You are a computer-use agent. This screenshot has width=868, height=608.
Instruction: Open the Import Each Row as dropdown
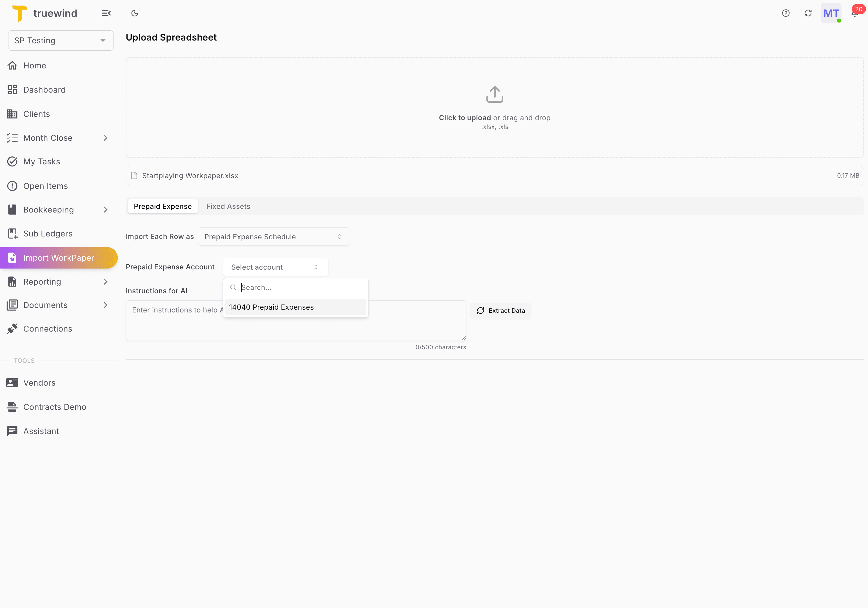click(x=274, y=236)
